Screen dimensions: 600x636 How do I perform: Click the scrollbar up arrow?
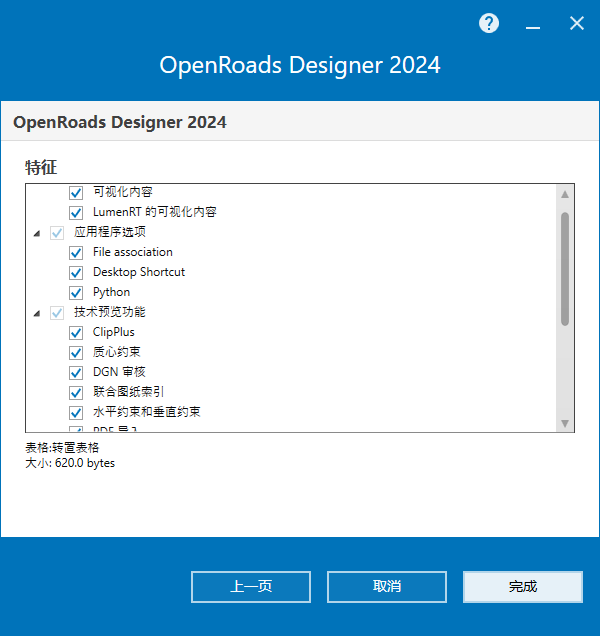(565, 194)
